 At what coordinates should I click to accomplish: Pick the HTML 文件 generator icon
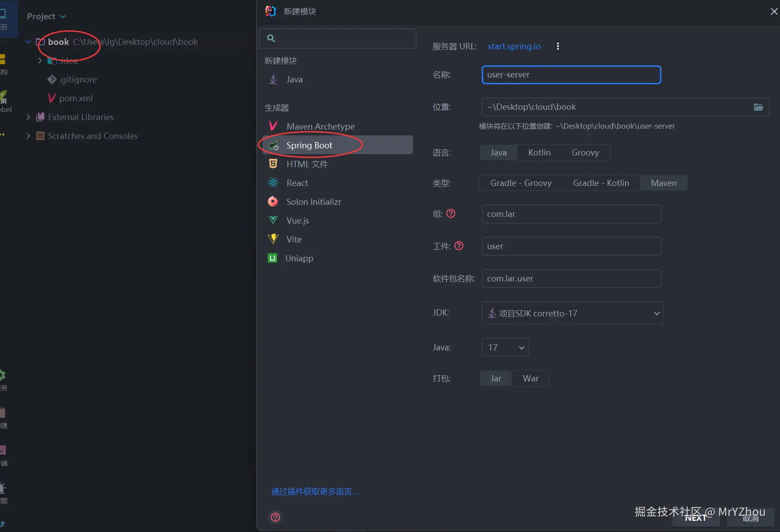(273, 164)
